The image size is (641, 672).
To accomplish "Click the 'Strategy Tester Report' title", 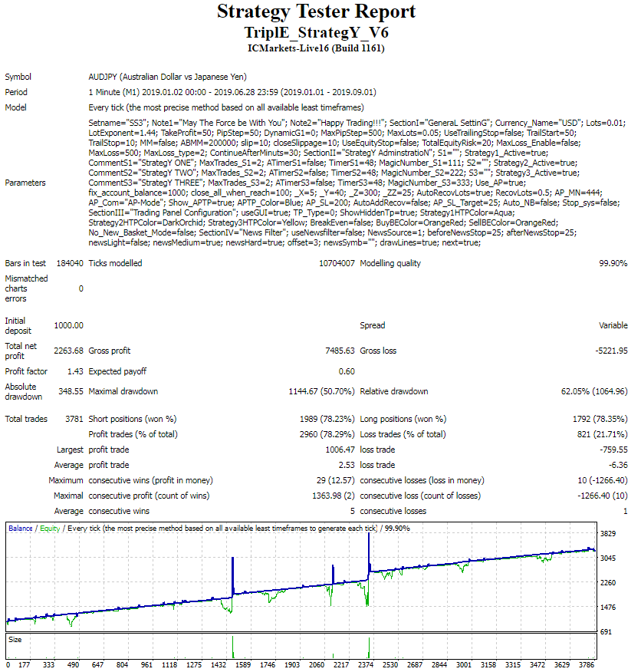I will pyautogui.click(x=316, y=12).
